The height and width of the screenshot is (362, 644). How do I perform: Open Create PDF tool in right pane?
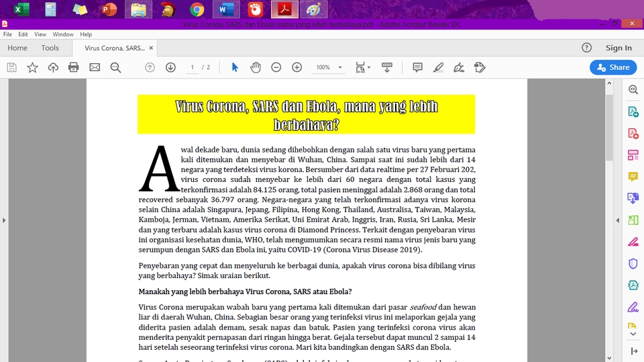pos(633,134)
